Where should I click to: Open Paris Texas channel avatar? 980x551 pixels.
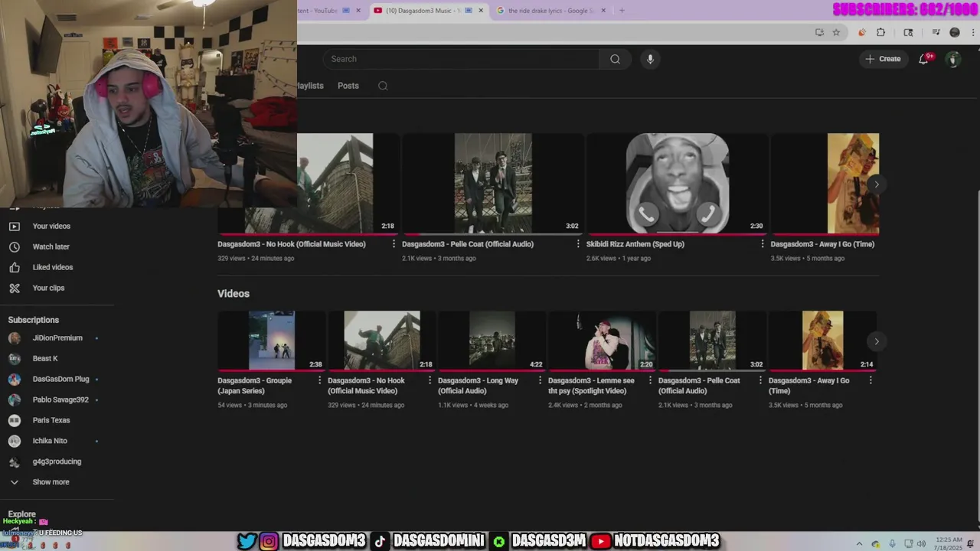point(14,421)
